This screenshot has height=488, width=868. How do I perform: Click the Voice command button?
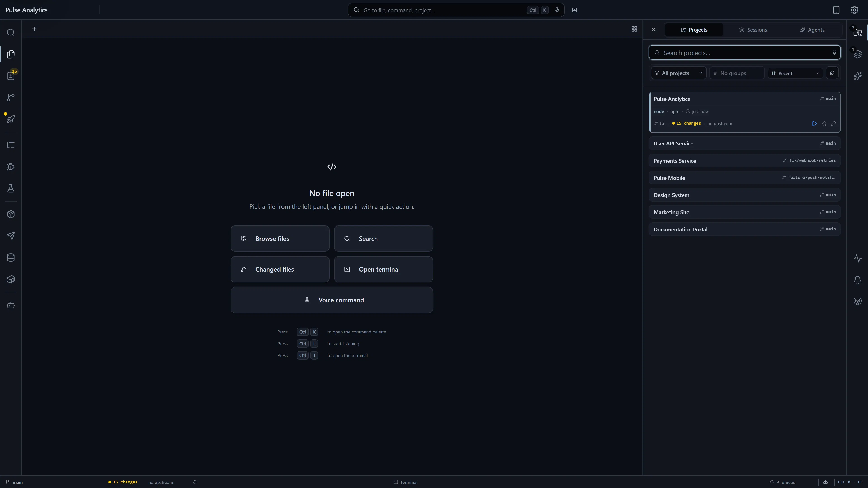(332, 300)
